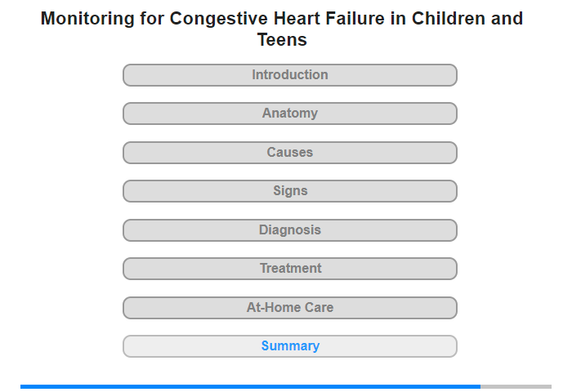Select the Signs gray button
572x392 pixels.
pos(289,191)
